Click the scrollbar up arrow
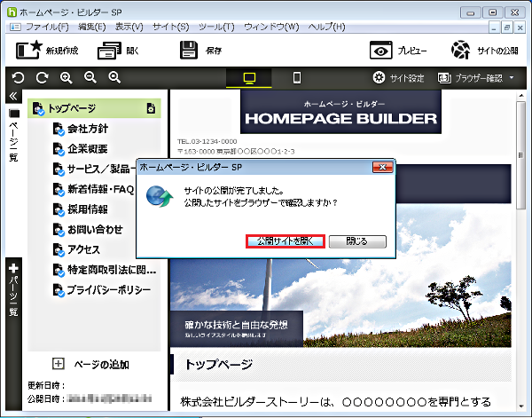 (x=521, y=96)
